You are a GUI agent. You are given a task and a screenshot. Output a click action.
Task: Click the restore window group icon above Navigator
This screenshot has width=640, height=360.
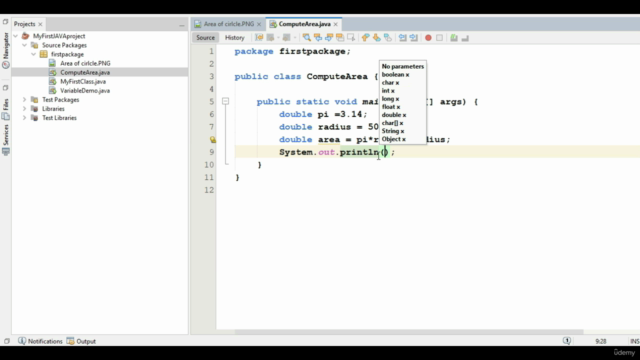(5, 22)
